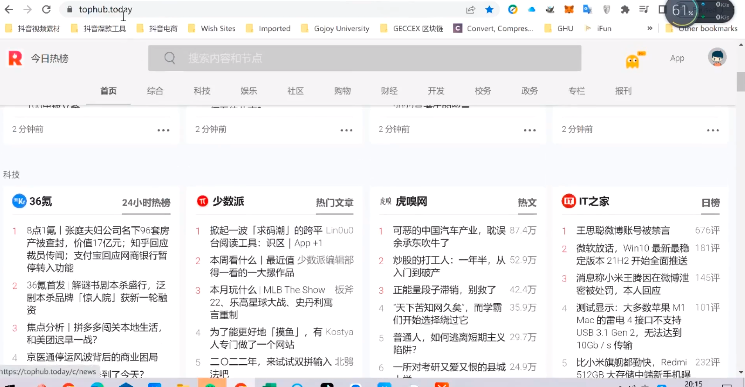Click the 少数派 red logo icon
Viewport: 745px width, 387px height.
202,201
